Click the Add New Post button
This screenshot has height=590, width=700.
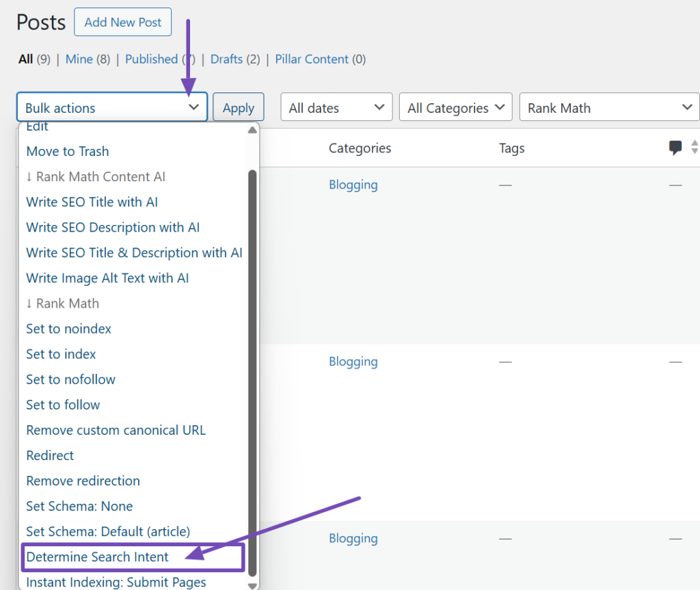pyautogui.click(x=123, y=22)
